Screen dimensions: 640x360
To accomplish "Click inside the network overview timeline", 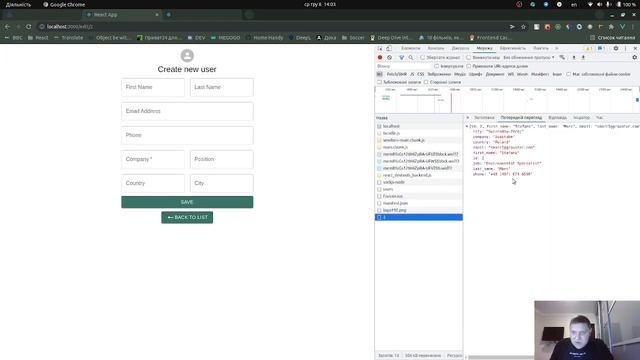I will tap(507, 100).
